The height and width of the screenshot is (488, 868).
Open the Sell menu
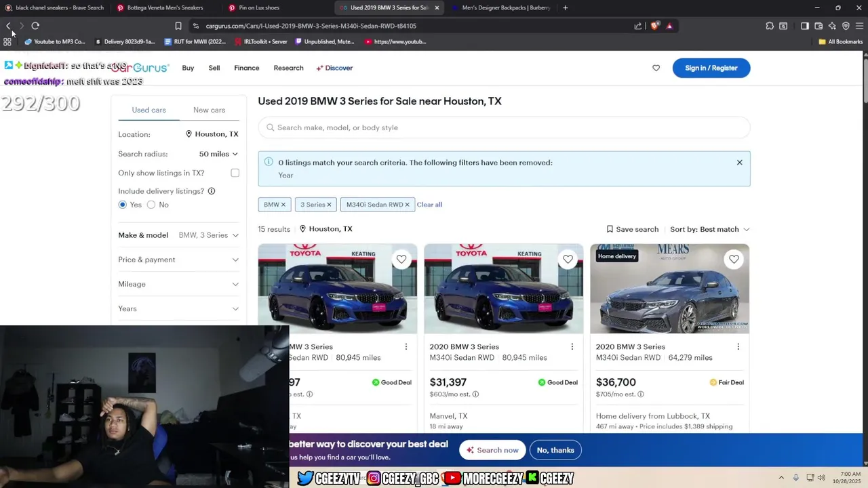[x=214, y=68]
